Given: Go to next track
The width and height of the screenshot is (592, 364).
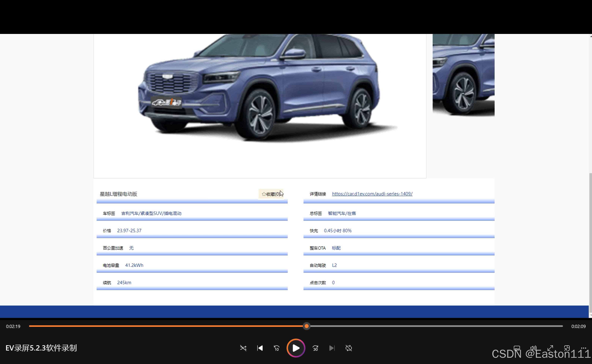Looking at the screenshot, I should pyautogui.click(x=332, y=348).
